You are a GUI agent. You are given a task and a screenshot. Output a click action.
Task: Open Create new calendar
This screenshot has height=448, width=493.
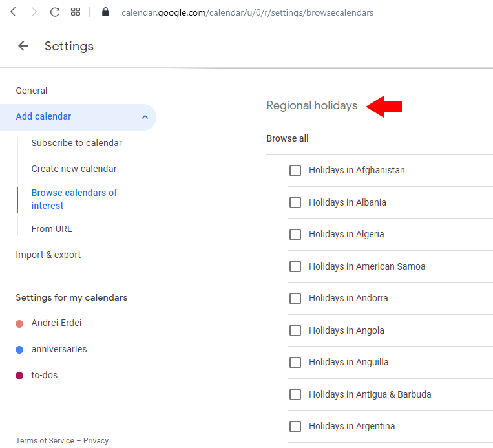tap(74, 169)
